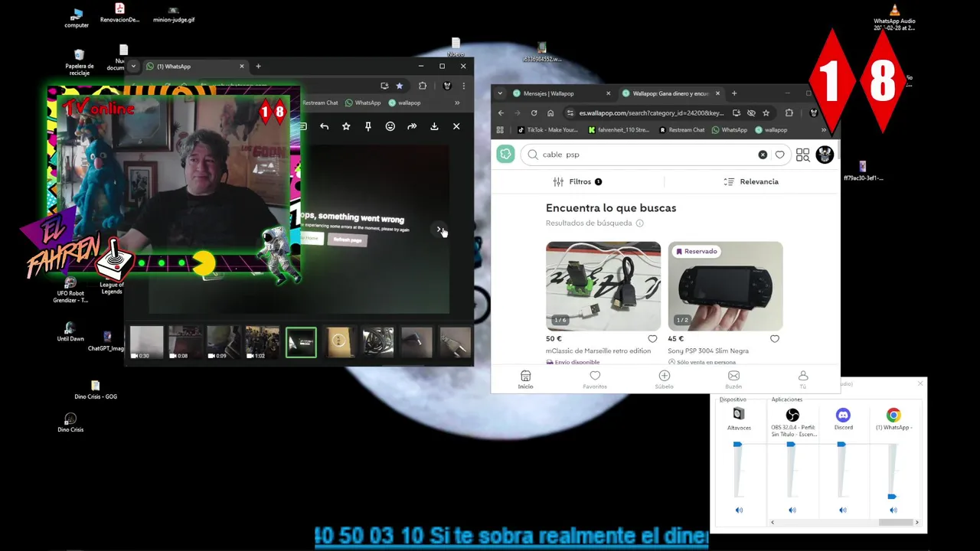Image resolution: width=980 pixels, height=551 pixels.
Task: Star the media in WhatsApp viewer
Action: pyautogui.click(x=346, y=126)
